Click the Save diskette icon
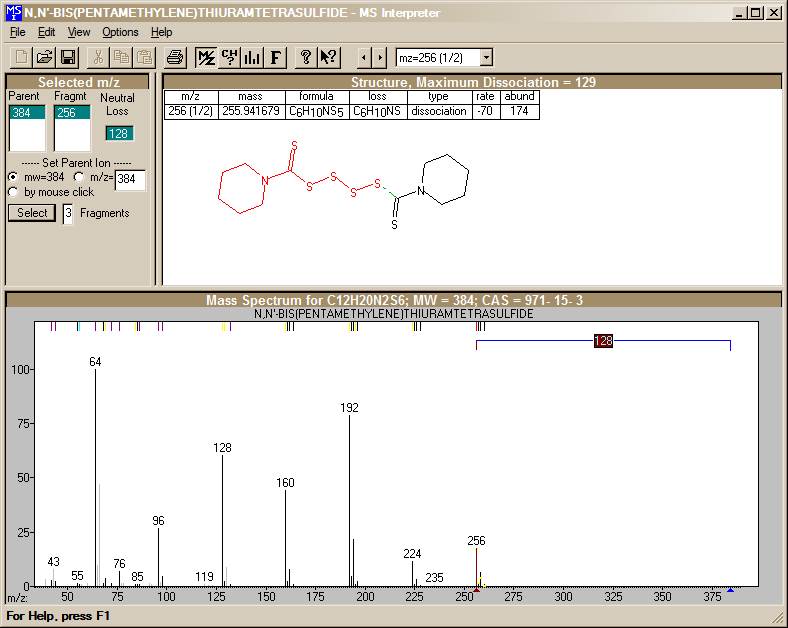 pyautogui.click(x=68, y=57)
